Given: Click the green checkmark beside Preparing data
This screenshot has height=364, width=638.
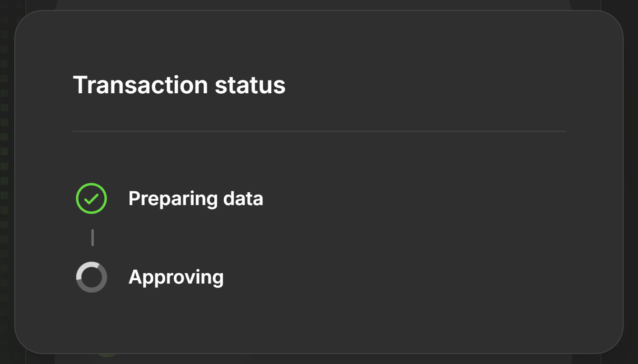Looking at the screenshot, I should click(x=91, y=198).
